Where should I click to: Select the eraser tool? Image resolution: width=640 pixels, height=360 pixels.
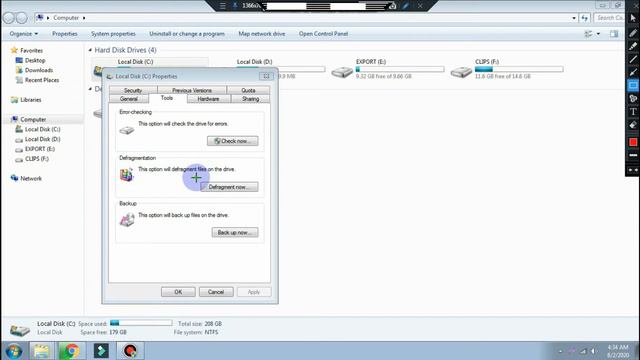[633, 125]
